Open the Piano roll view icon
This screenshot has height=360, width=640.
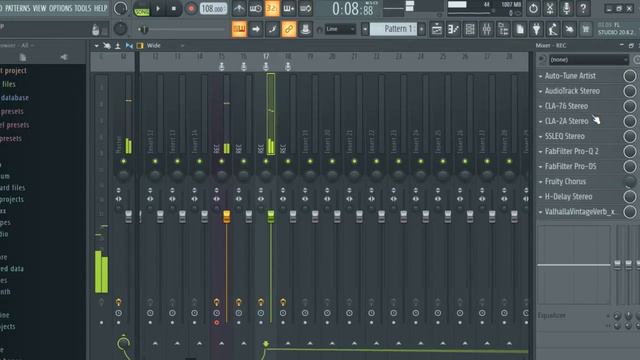pos(453,29)
